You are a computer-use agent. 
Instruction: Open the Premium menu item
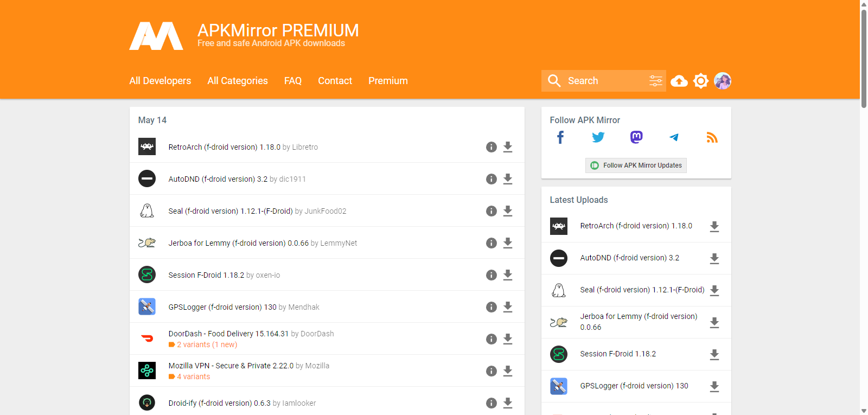tap(388, 81)
